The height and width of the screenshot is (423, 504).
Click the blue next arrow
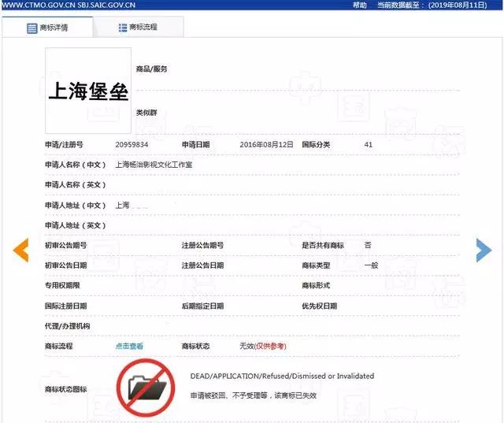[x=484, y=250]
